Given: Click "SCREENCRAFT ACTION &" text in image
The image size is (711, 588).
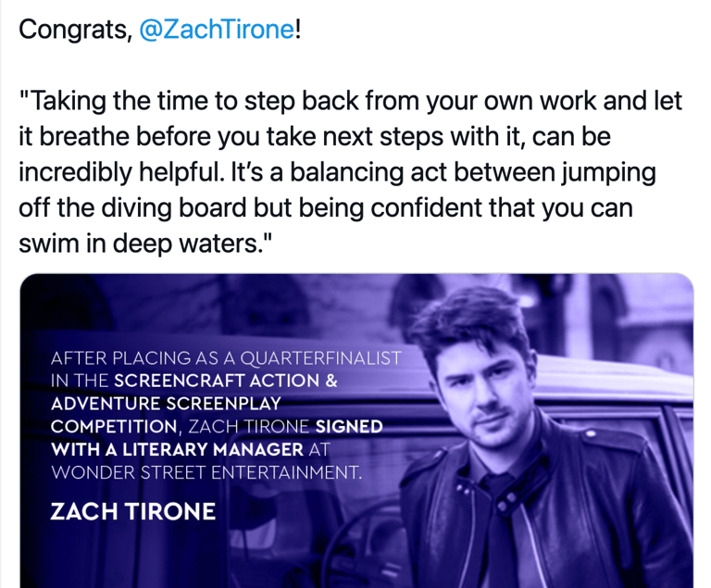Looking at the screenshot, I should (x=226, y=381).
